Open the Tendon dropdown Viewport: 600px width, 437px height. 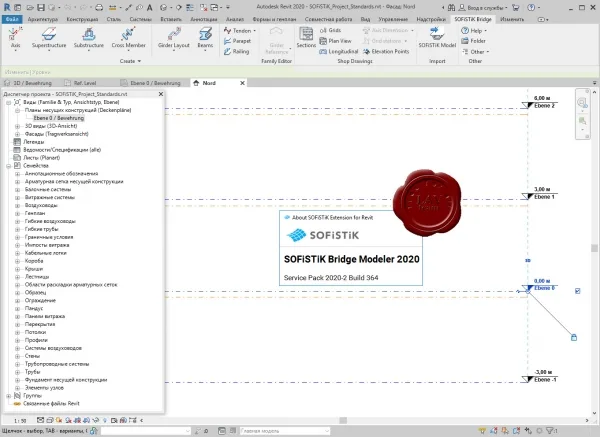240,30
